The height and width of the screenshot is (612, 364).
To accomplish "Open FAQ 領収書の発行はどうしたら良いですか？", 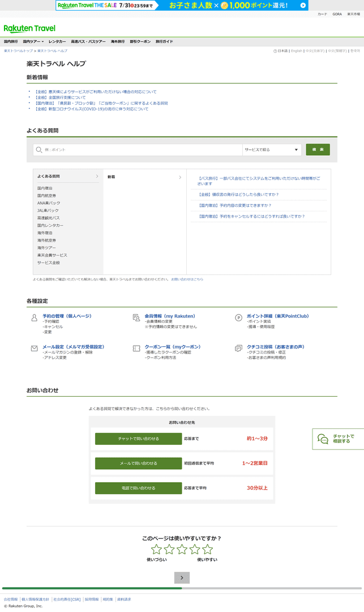I will coord(239,194).
